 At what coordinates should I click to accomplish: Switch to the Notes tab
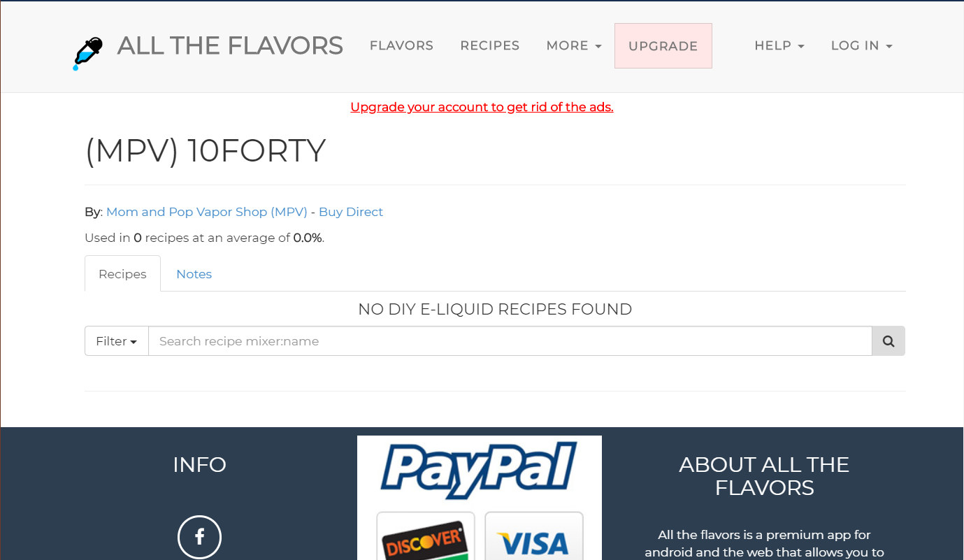pos(194,274)
